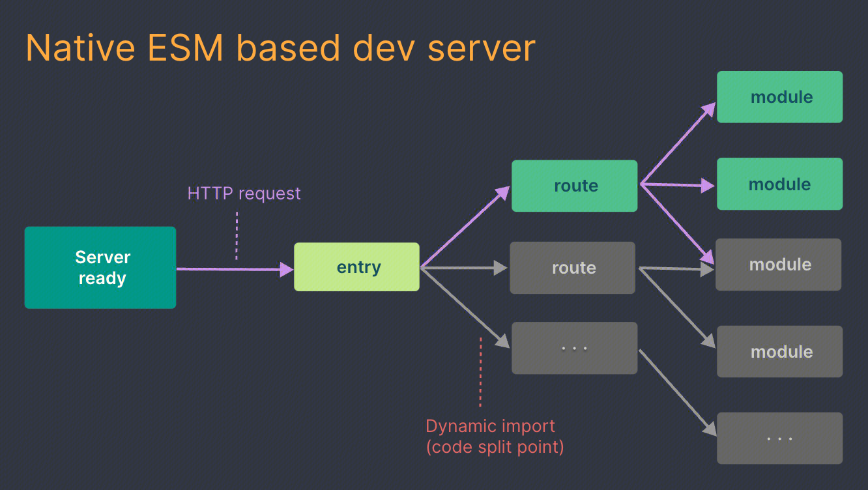Viewport: 868px width, 490px height.
Task: Select the teal "Server ready" box
Action: click(100, 268)
